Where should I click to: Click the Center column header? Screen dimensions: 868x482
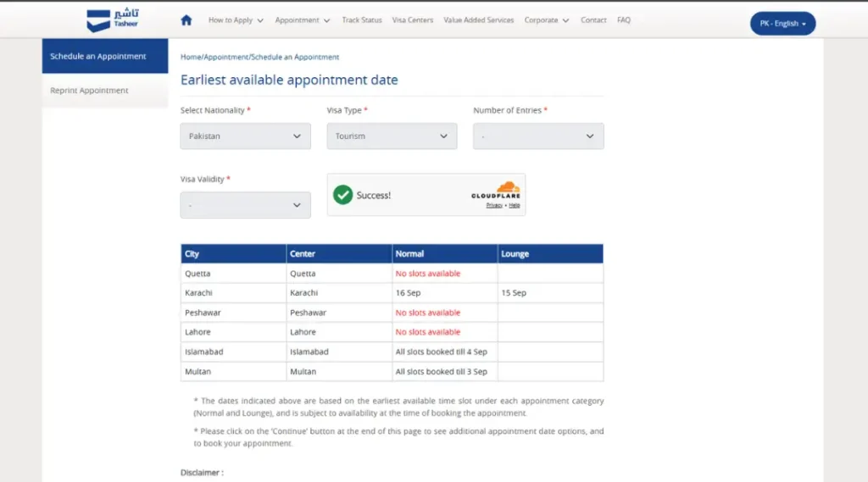[339, 253]
